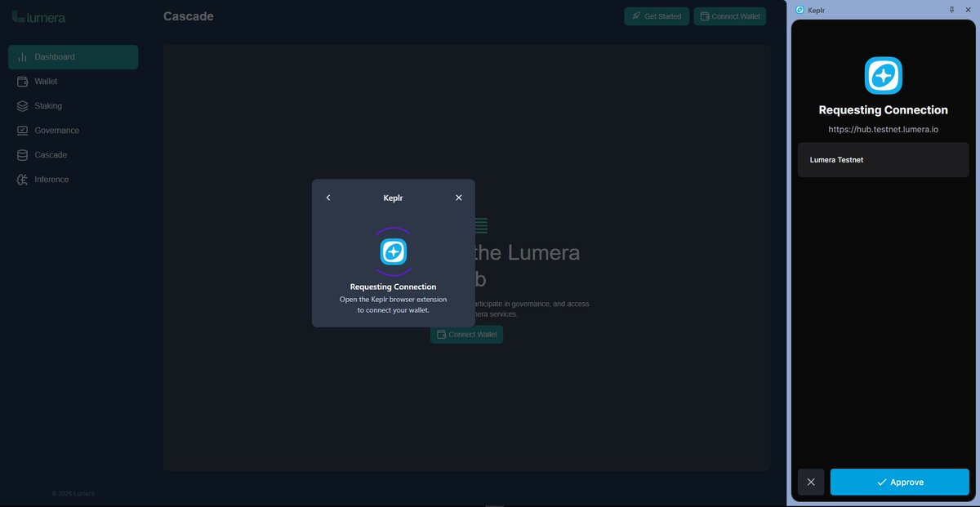980x507 pixels.
Task: Click the Get Started button
Action: click(657, 16)
